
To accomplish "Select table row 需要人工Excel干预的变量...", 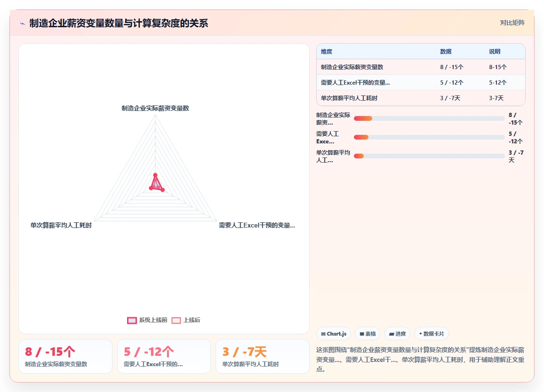I will pos(421,83).
